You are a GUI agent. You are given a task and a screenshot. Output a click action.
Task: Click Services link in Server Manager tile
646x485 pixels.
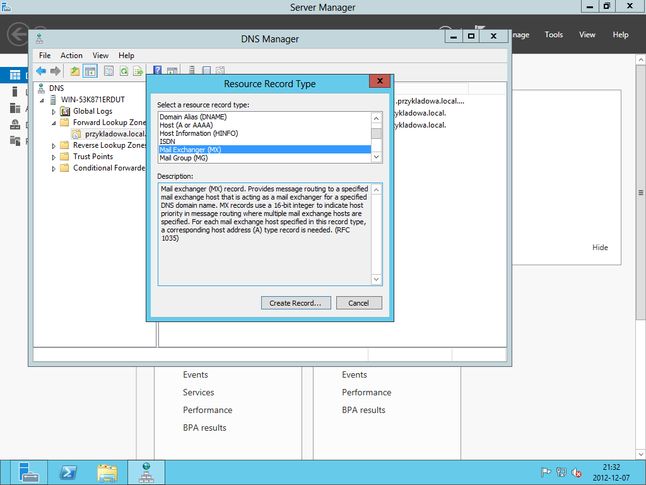click(x=198, y=392)
